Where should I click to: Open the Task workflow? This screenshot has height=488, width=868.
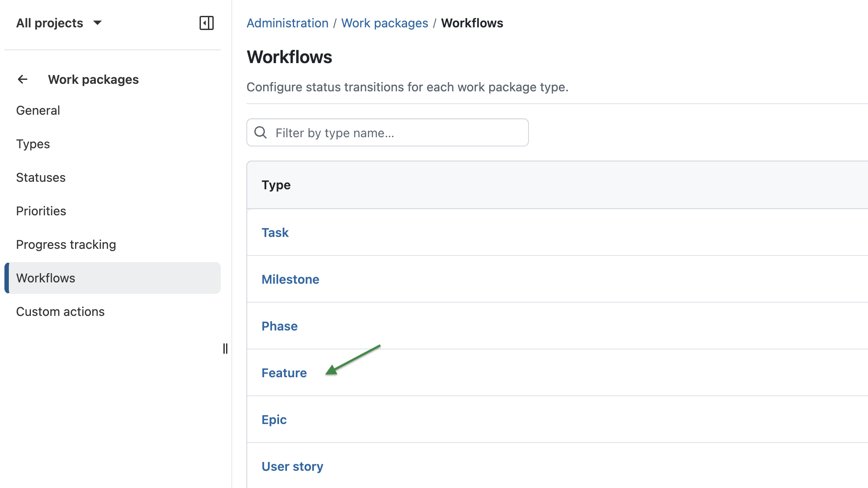pos(275,233)
